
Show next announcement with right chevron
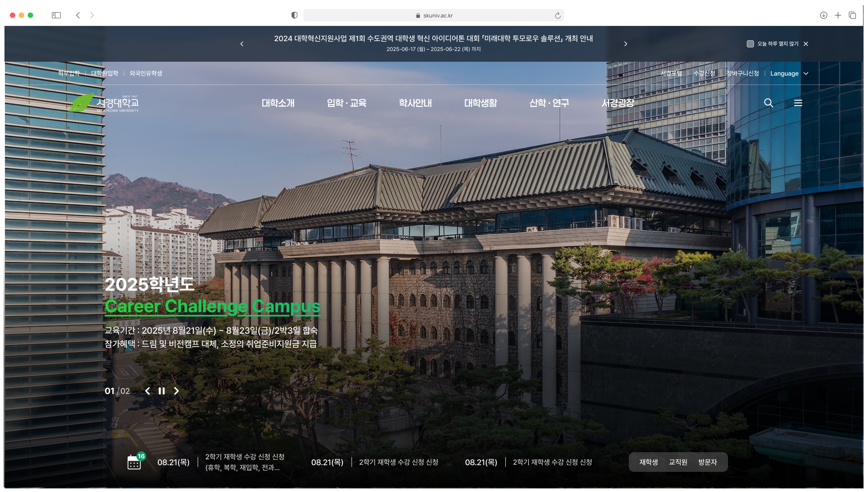(x=626, y=44)
